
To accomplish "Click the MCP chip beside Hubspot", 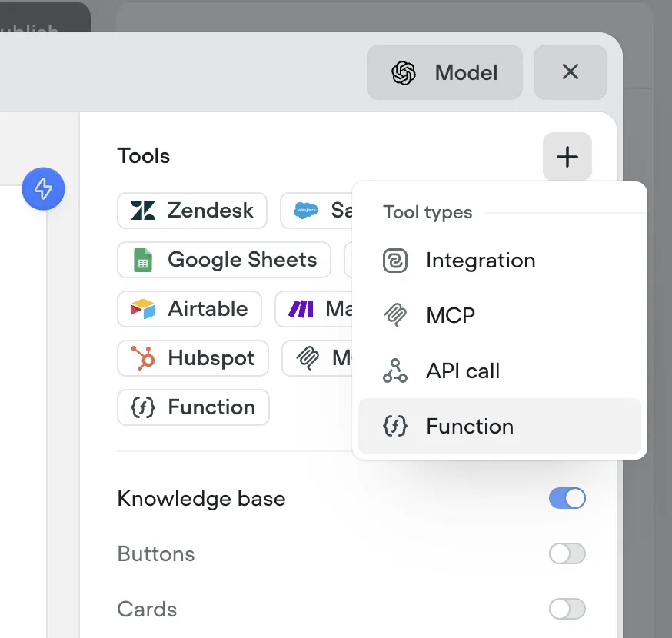I will [317, 358].
